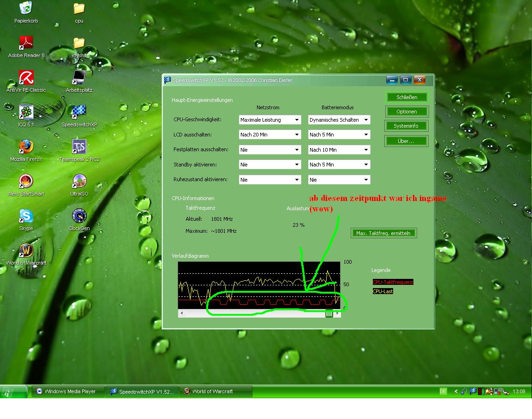This screenshot has width=532, height=419.
Task: Open Netzstrom Ruhezustand aktivieren dropdown
Action: [x=270, y=180]
